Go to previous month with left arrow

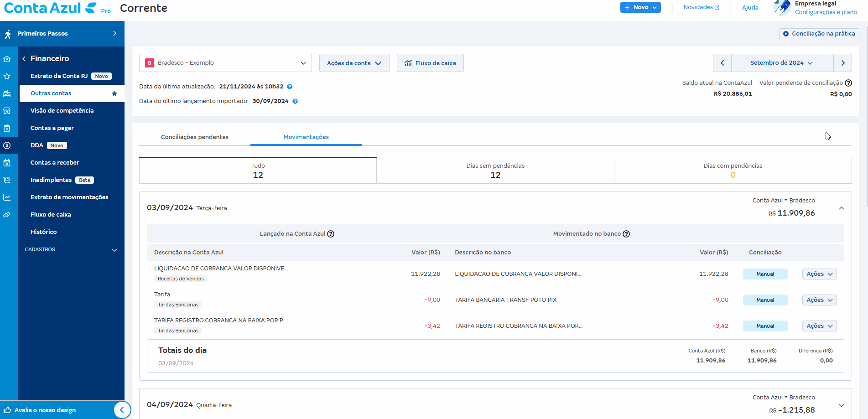[722, 63]
